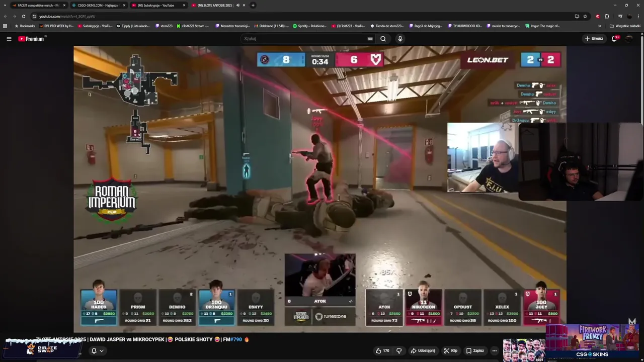Mute the ZŁOTE ANTOSIE tab speaker icon
The image size is (644, 362).
[x=238, y=5]
